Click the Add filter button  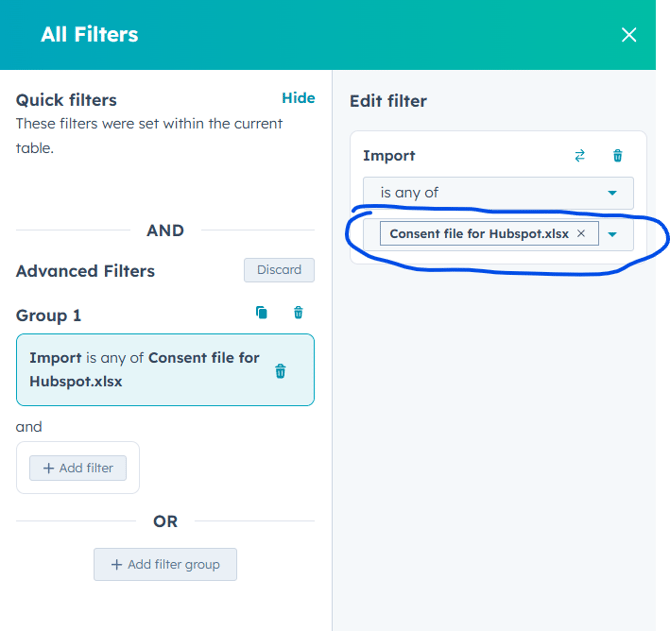click(78, 468)
